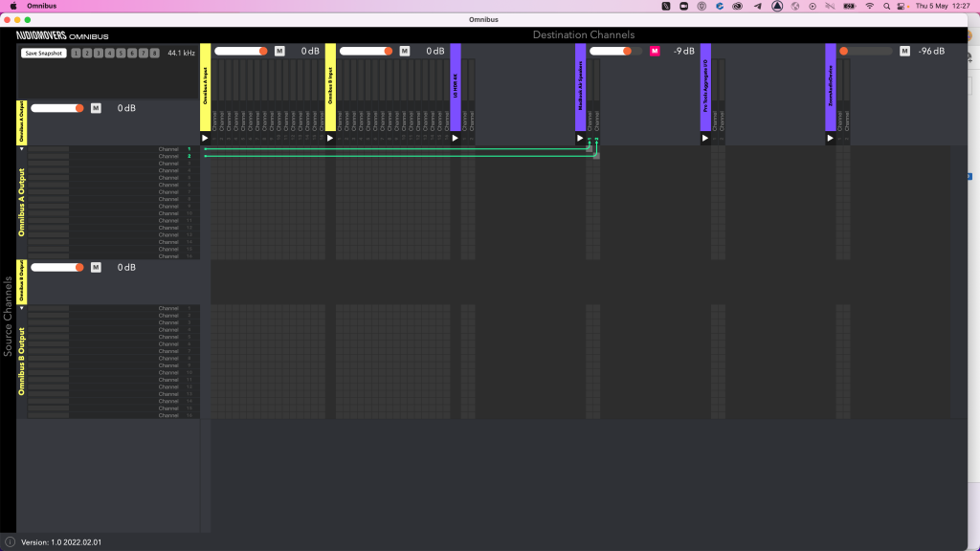
Task: Mute the Omnibus A Output source
Action: (x=96, y=108)
